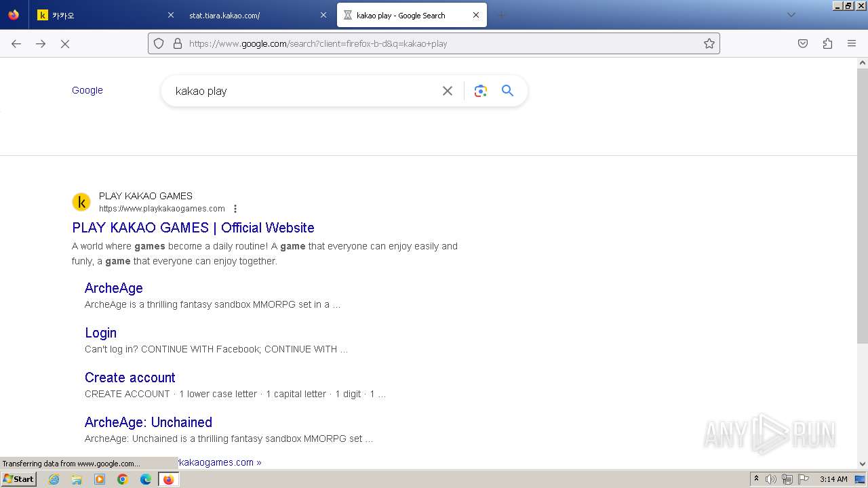Open more results from playkakaogames.com
The height and width of the screenshot is (488, 868).
click(x=220, y=462)
